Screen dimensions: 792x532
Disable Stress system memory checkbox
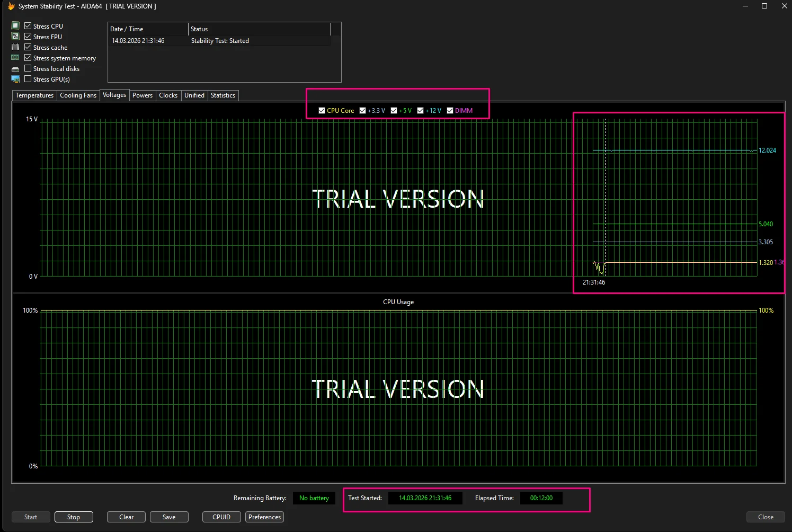(x=28, y=58)
